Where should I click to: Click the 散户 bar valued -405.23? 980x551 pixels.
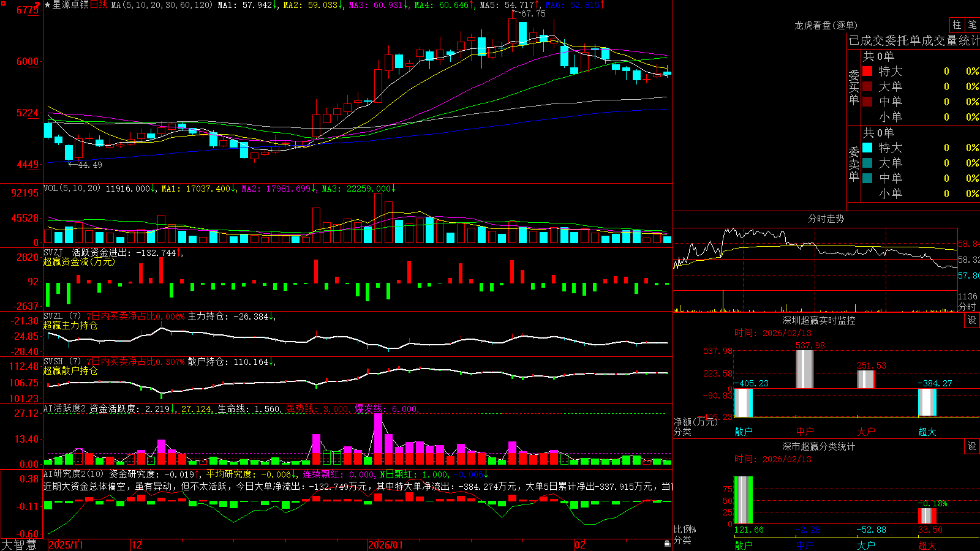[x=743, y=402]
